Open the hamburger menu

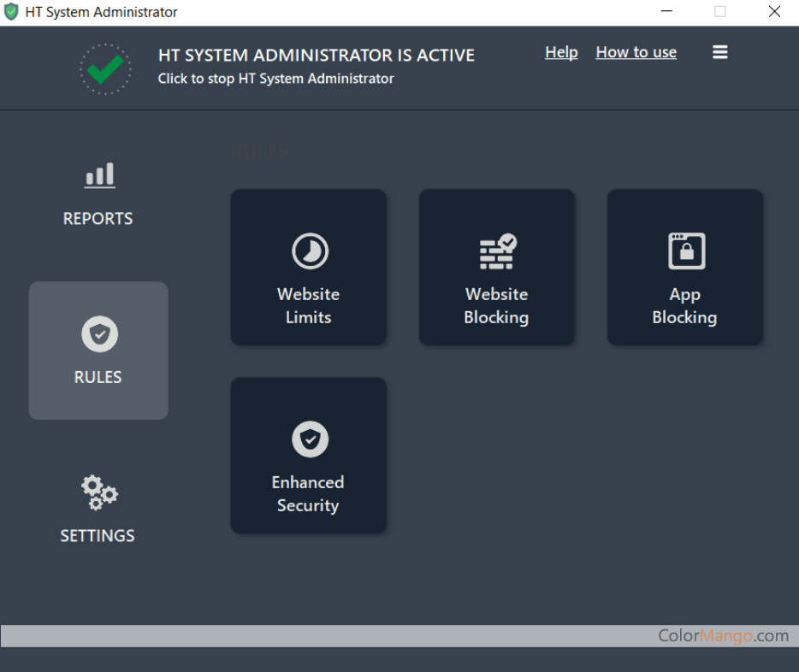[x=719, y=51]
